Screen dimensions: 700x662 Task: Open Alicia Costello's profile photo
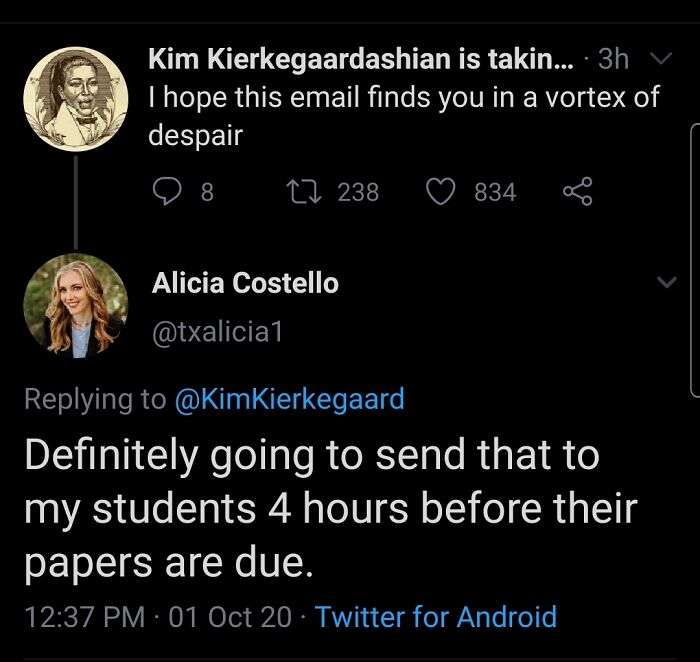click(x=75, y=305)
